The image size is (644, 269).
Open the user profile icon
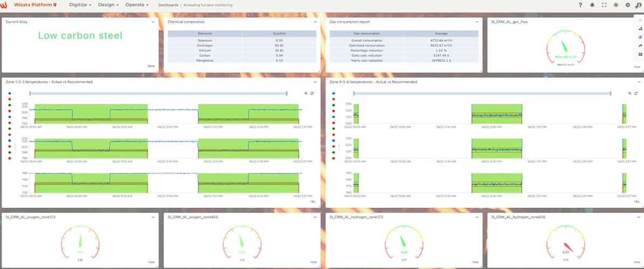tap(639, 5)
